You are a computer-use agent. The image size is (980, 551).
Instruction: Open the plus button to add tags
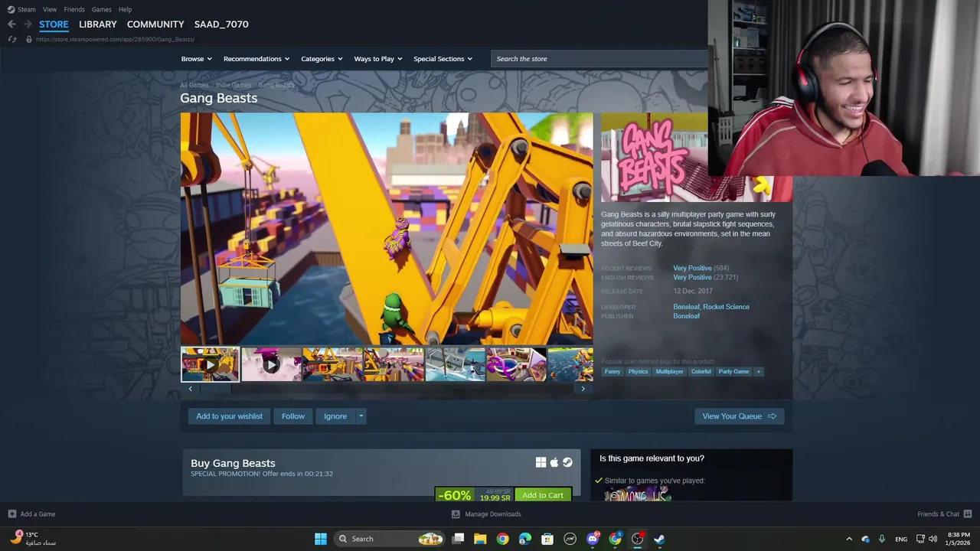759,372
